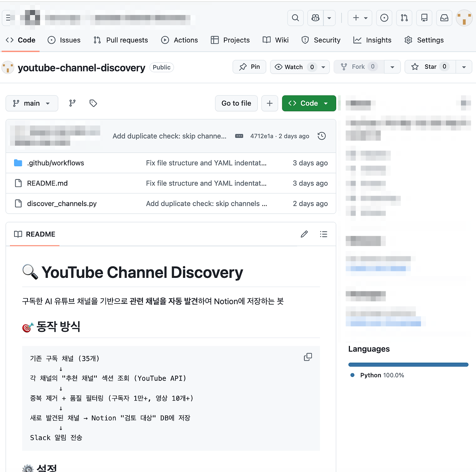Open discover_channels.py file
The height and width of the screenshot is (472, 476).
[62, 204]
